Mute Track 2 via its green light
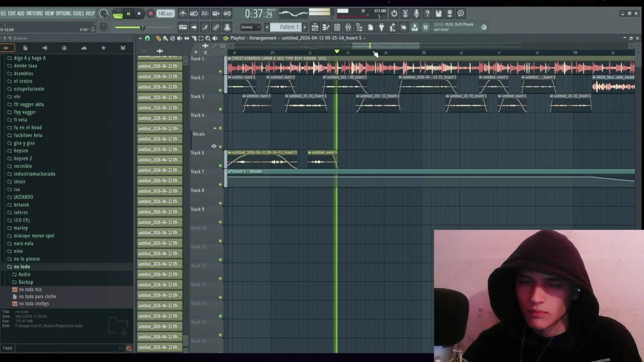The height and width of the screenshot is (362, 644). coord(220,90)
